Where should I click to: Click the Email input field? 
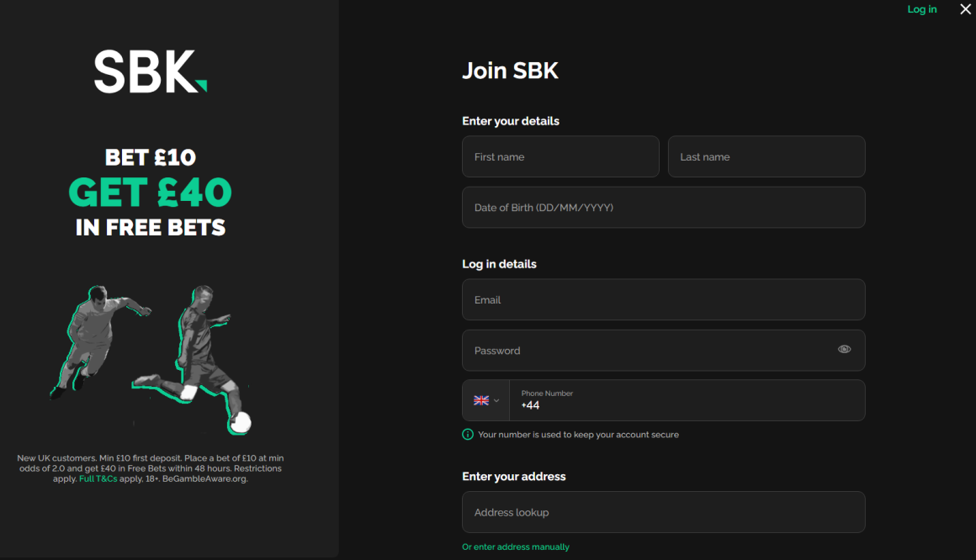(663, 299)
